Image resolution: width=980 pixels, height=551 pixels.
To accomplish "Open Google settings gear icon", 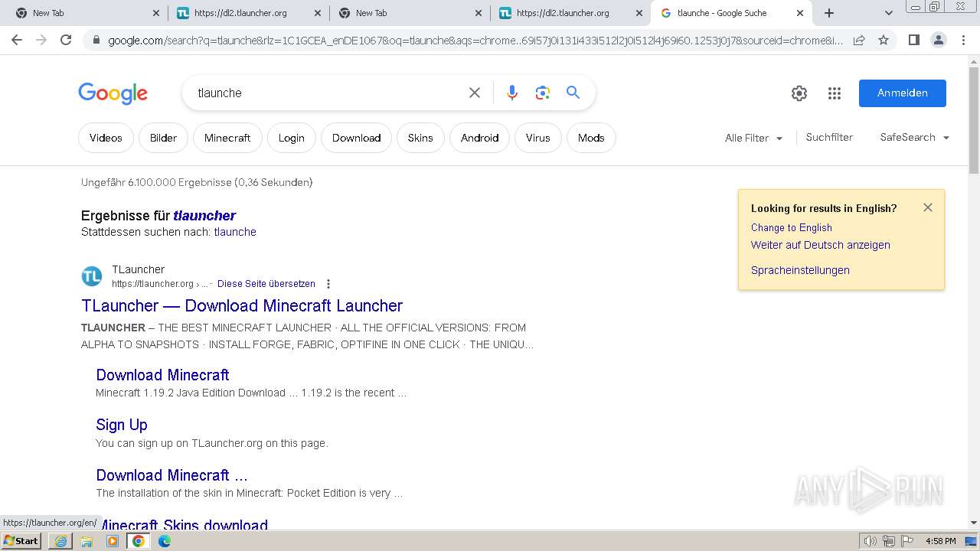I will [x=799, y=93].
